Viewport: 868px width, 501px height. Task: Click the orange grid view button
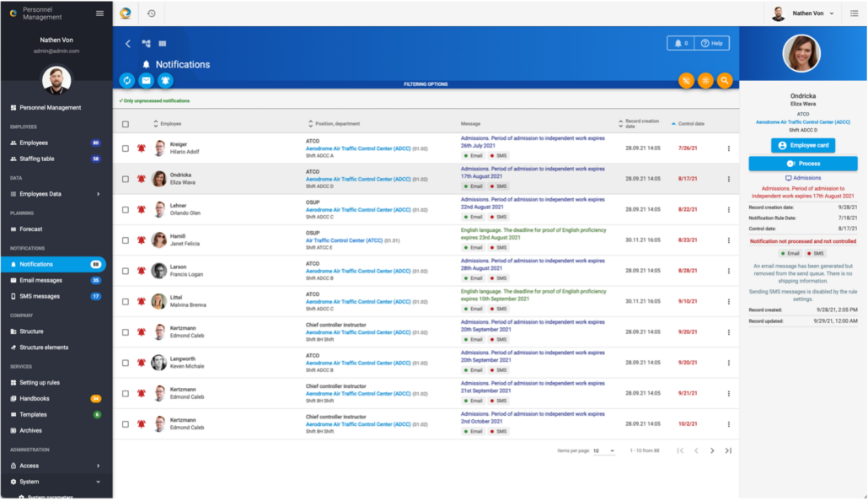click(x=705, y=80)
